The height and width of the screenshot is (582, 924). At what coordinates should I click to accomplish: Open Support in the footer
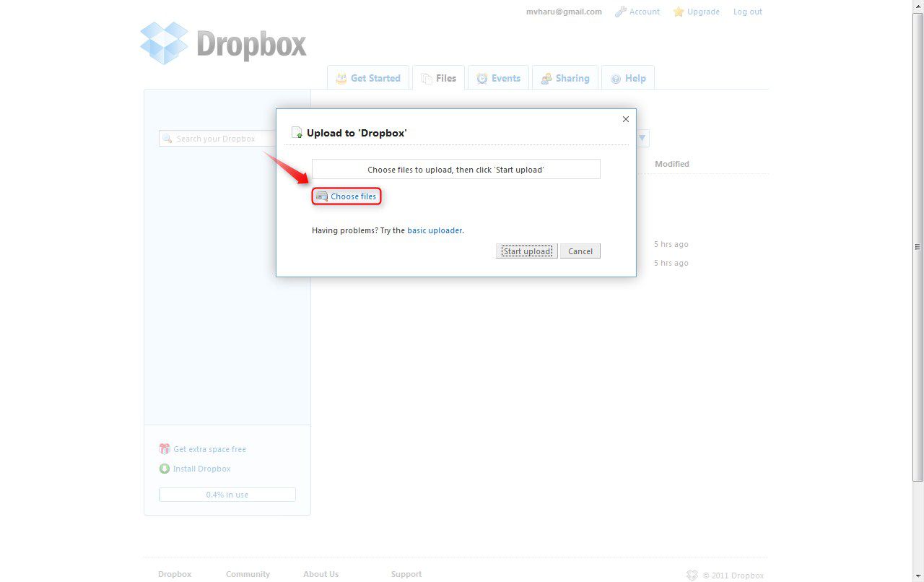pos(406,574)
